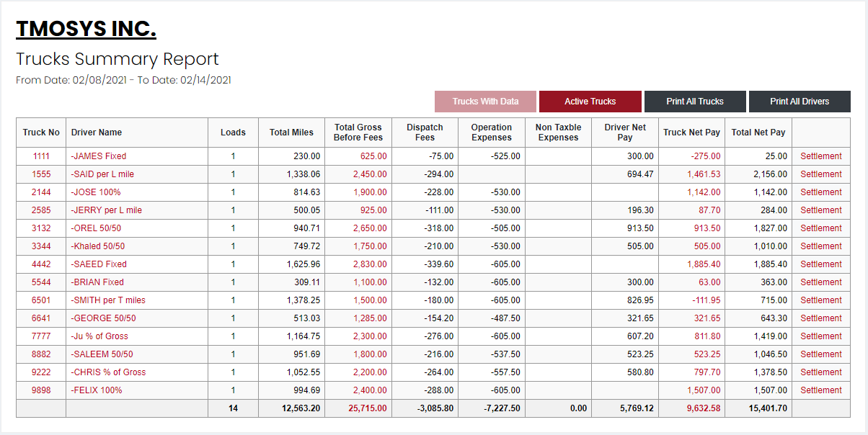Click gross amount 2,830.00 for SAEED
Image resolution: width=868 pixels, height=435 pixels.
pos(370,264)
